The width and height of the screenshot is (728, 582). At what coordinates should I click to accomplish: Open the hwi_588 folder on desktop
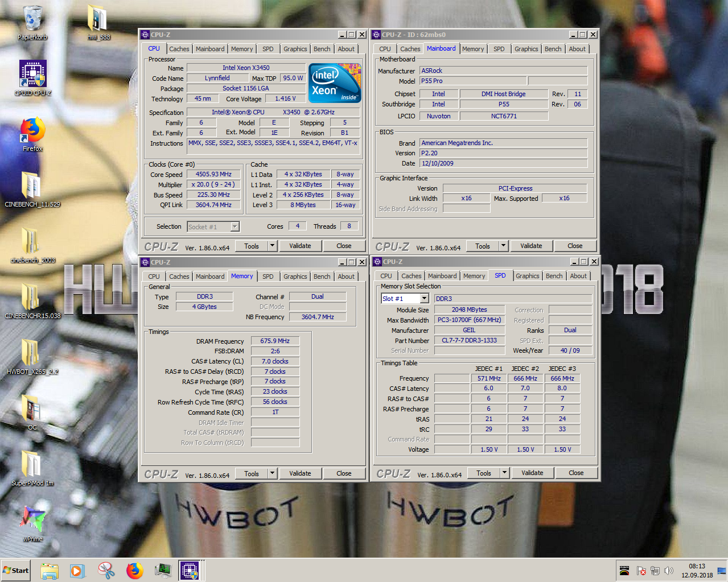click(98, 23)
